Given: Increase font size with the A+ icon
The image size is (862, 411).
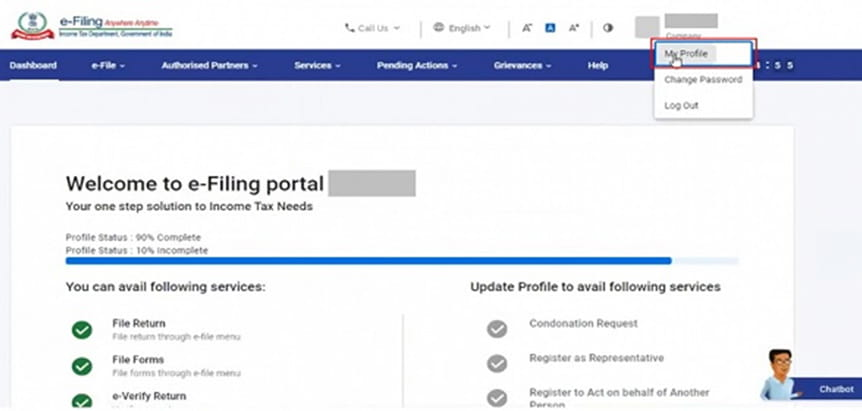Looking at the screenshot, I should click(573, 27).
